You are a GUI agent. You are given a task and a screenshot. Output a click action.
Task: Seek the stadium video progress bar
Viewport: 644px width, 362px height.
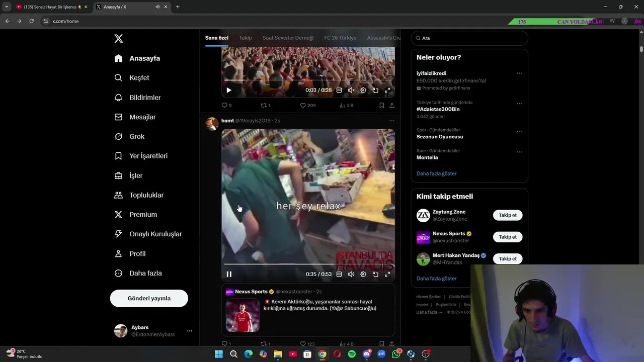click(x=308, y=80)
